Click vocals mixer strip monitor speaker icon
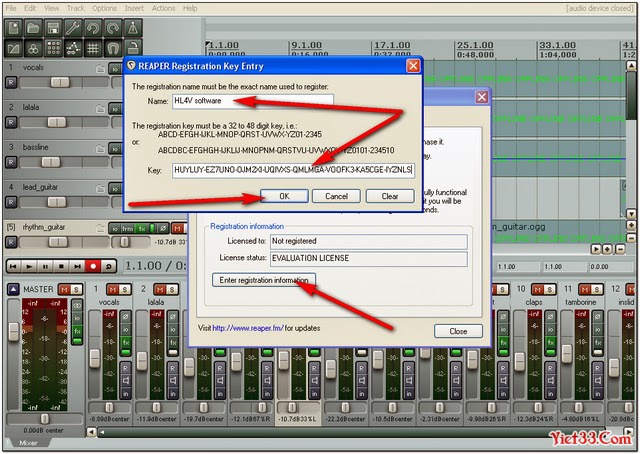Image resolution: width=640 pixels, height=454 pixels. [126, 381]
